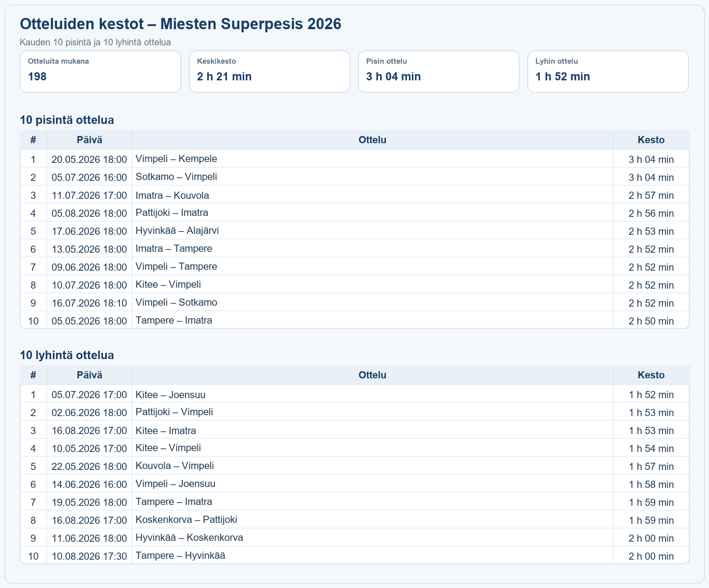Click the Lyhin ottelu card label
709x588 pixels.
pos(556,61)
